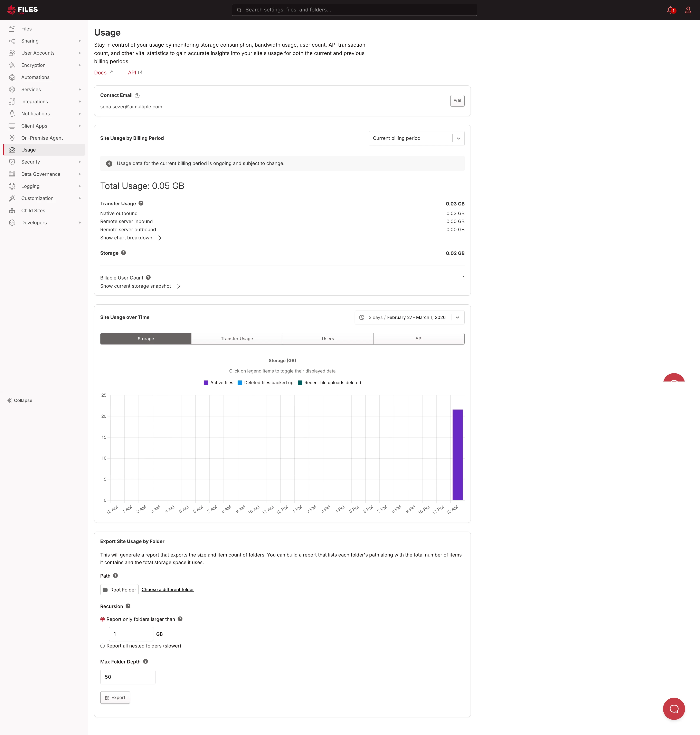Open the header notification bell alert
This screenshot has width=700, height=735.
tap(671, 10)
